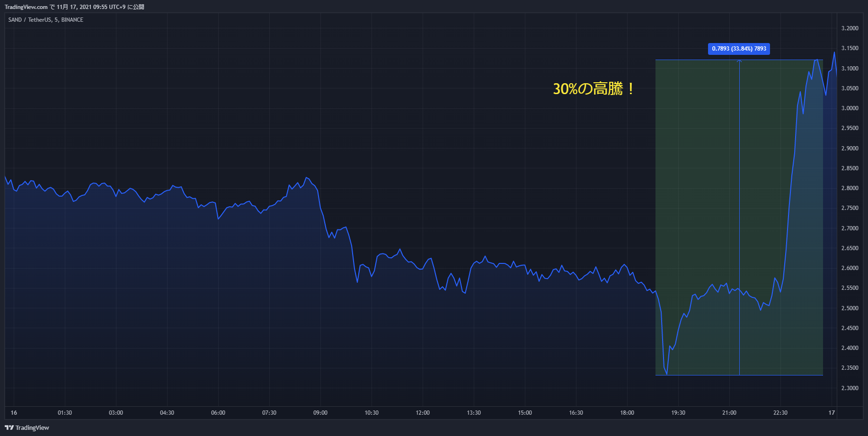Click the 22:30 time axis label
The image size is (868, 436).
coord(780,413)
